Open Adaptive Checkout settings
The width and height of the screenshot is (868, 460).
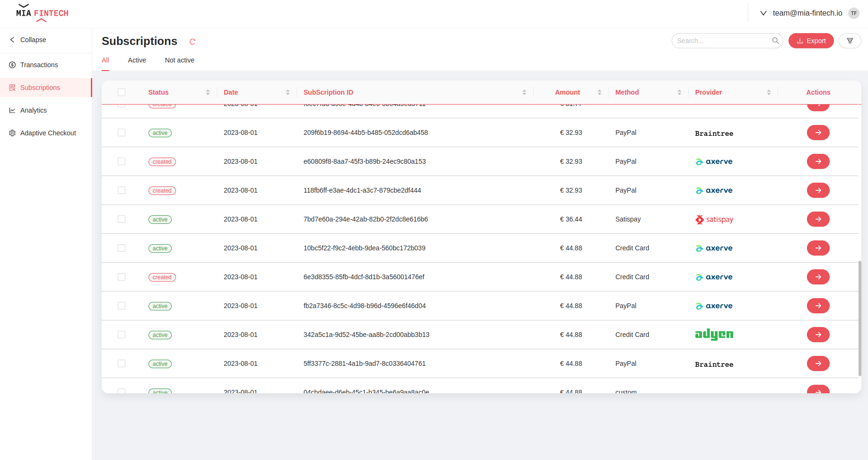point(47,133)
